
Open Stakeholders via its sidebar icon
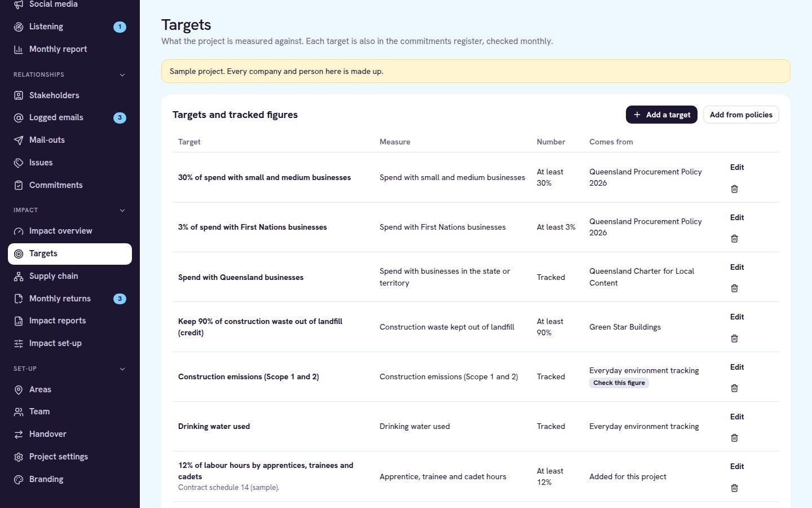[19, 95]
